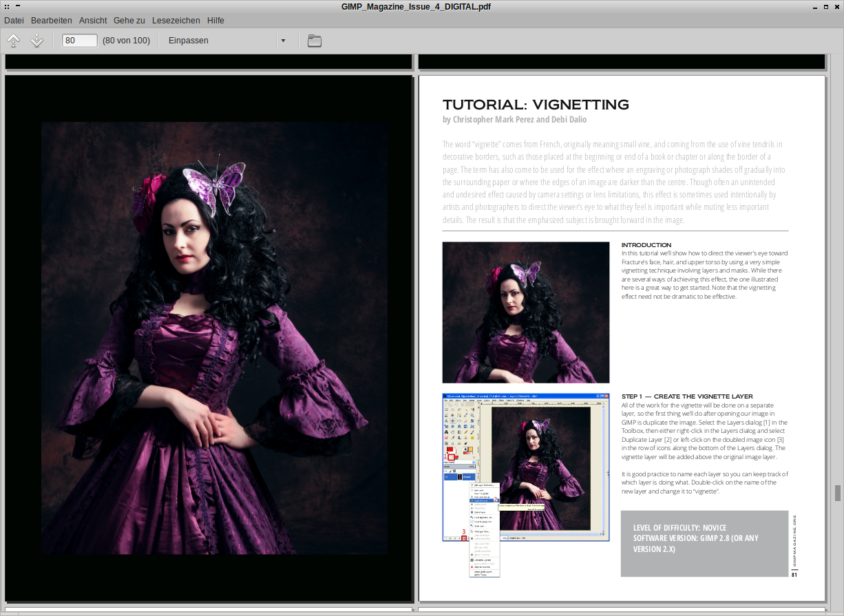
Task: Go to next page with down arrow
Action: (x=36, y=41)
